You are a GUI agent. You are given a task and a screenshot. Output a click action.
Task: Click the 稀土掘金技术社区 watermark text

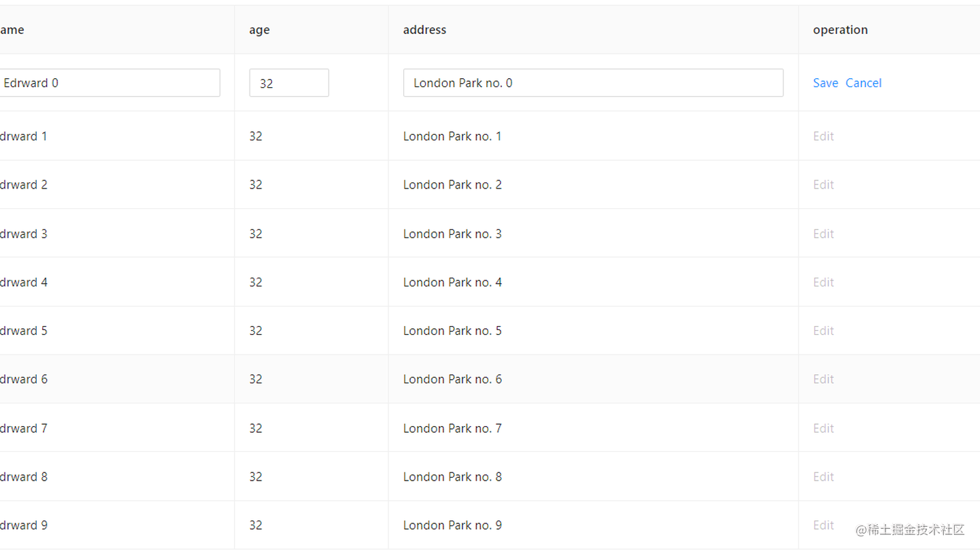click(909, 530)
